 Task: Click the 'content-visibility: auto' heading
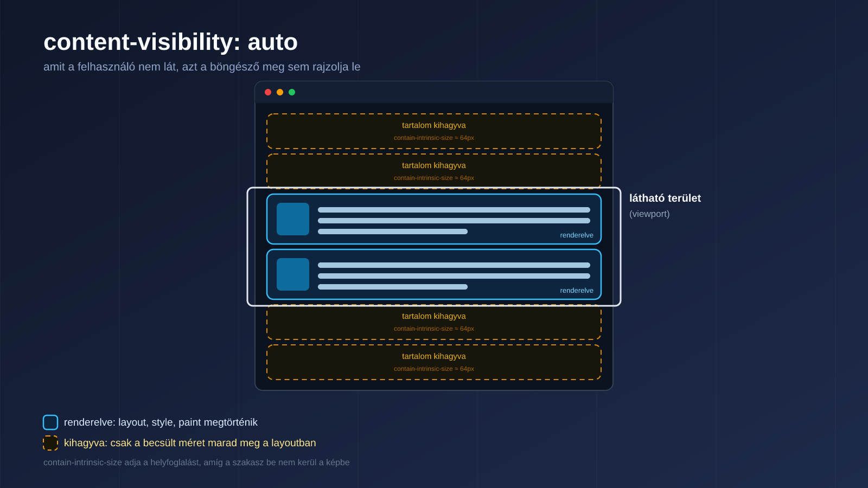tap(170, 42)
